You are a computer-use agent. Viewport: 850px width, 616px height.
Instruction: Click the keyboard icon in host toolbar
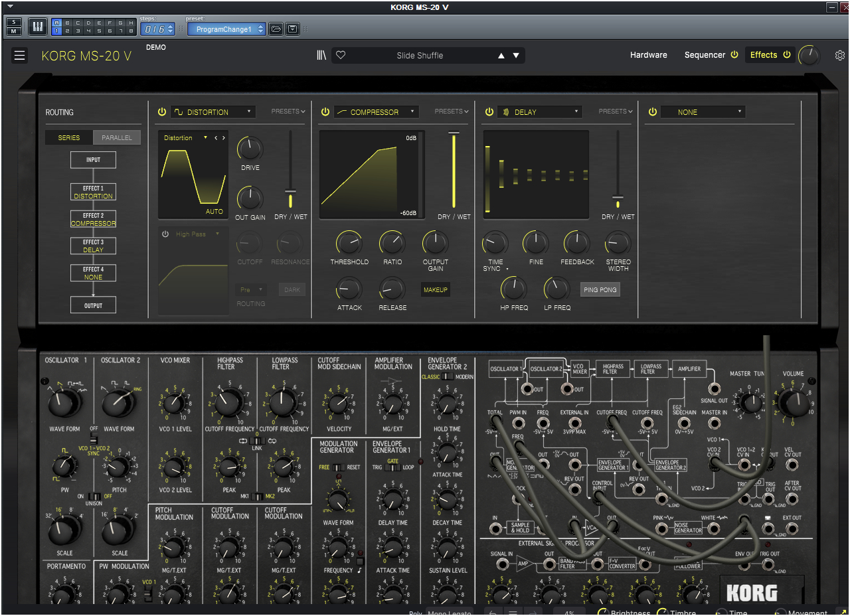click(38, 27)
